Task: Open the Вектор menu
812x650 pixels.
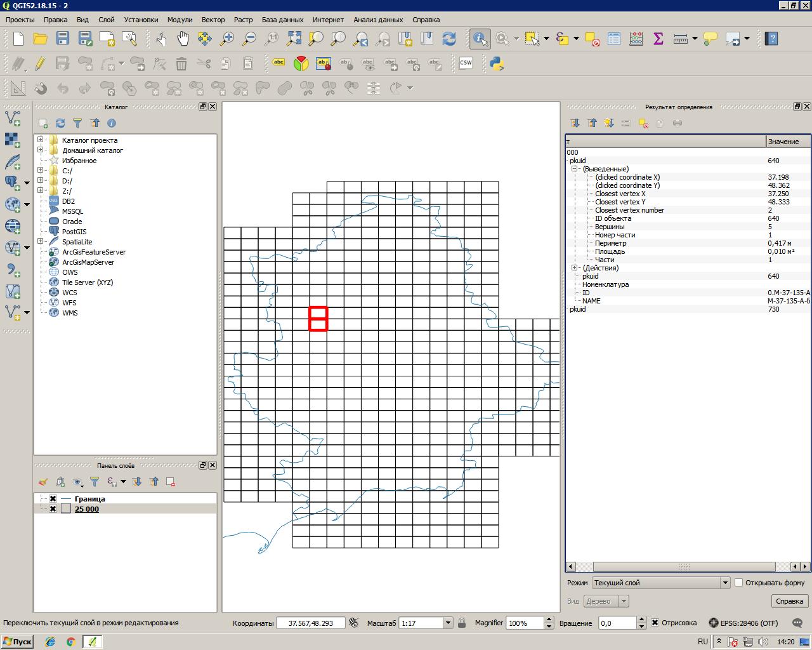Action: click(x=213, y=20)
